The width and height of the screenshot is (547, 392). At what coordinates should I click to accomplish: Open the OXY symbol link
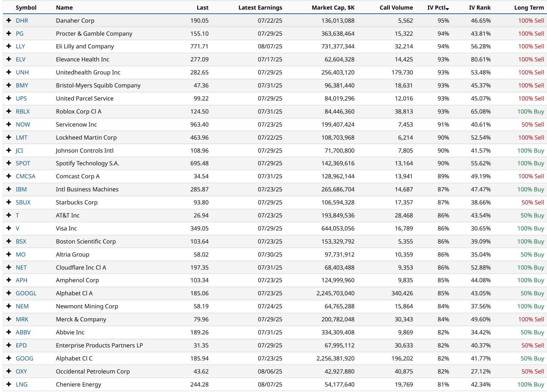coord(21,371)
